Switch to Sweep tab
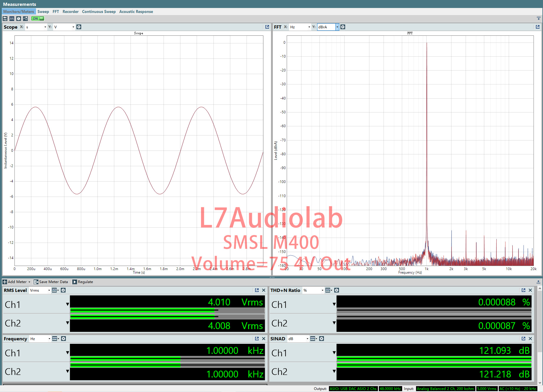This screenshot has height=392, width=543. pos(43,12)
